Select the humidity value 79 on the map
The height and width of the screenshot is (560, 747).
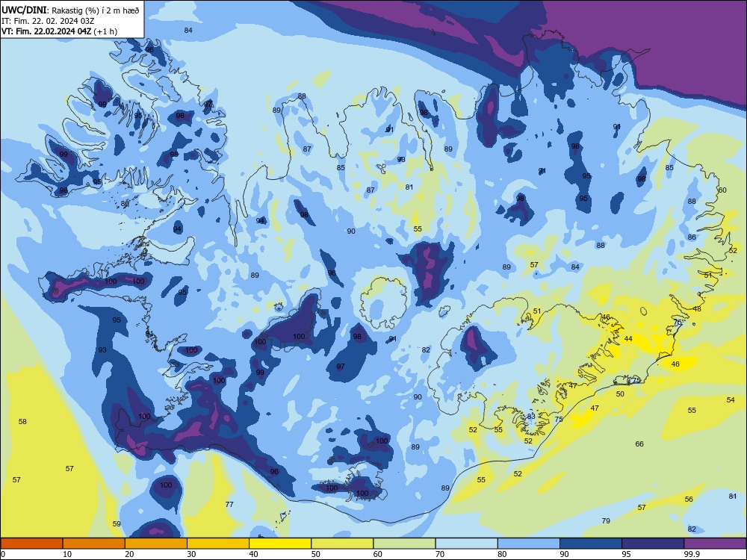click(x=606, y=520)
